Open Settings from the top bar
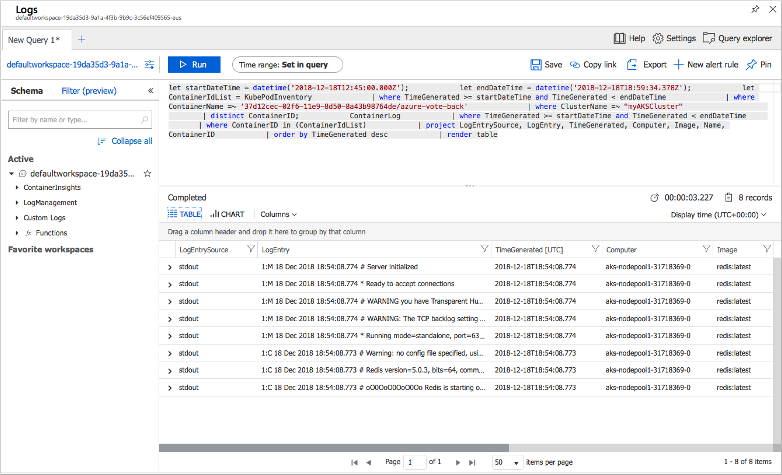This screenshot has width=782, height=475. tap(674, 38)
